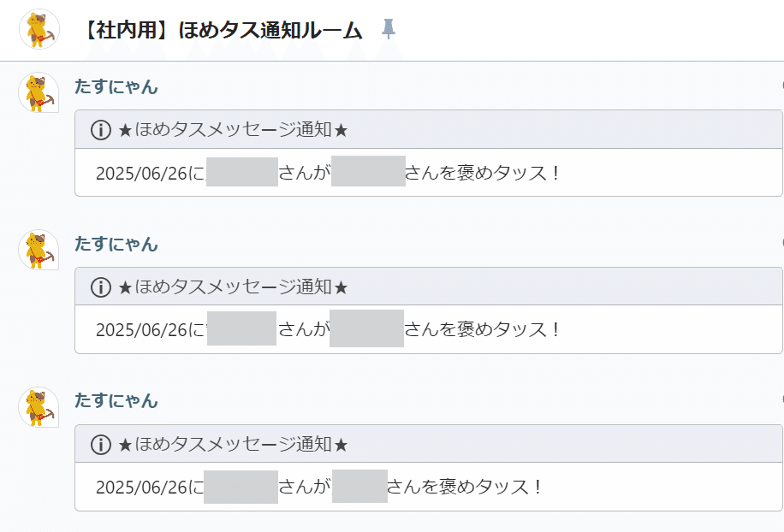
Task: Click たすにゃん's avatar on the middle message
Action: click(x=39, y=250)
